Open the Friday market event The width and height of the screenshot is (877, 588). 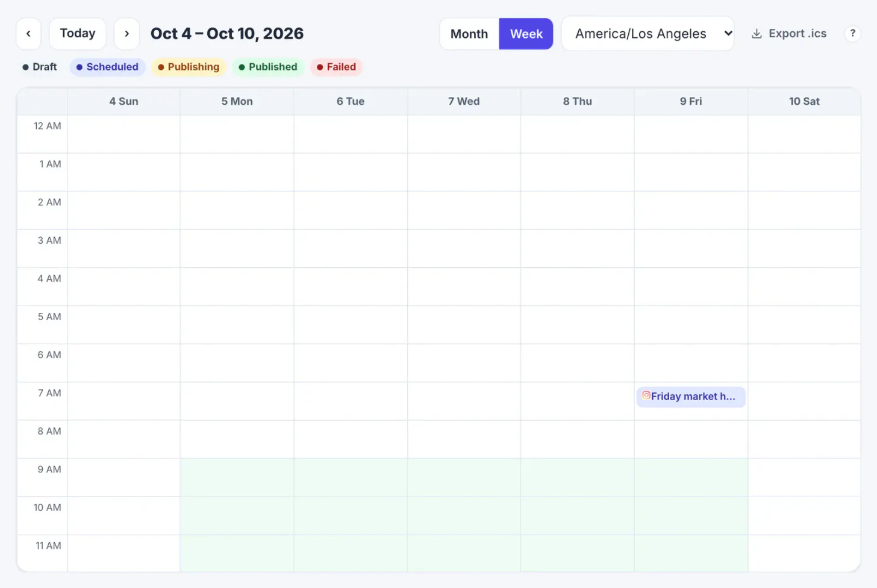691,397
